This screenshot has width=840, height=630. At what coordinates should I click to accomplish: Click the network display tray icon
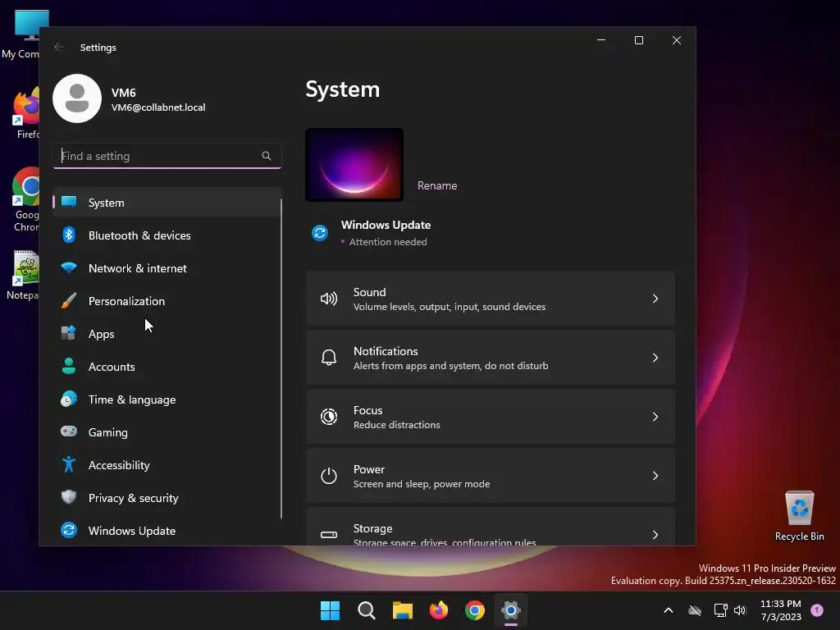pyautogui.click(x=720, y=610)
